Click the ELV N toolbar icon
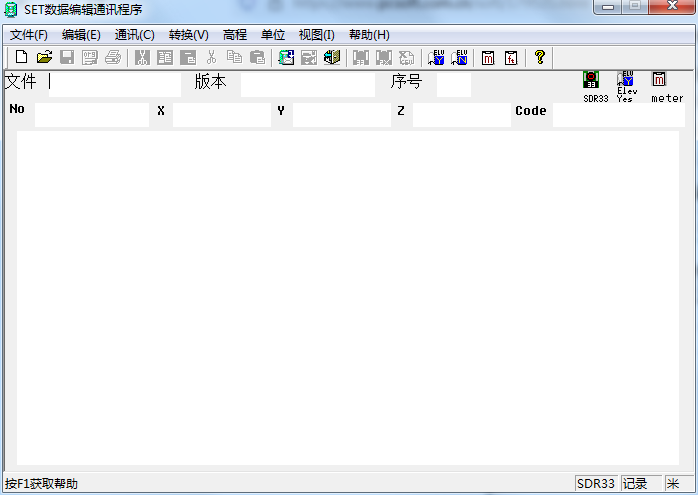 point(459,58)
